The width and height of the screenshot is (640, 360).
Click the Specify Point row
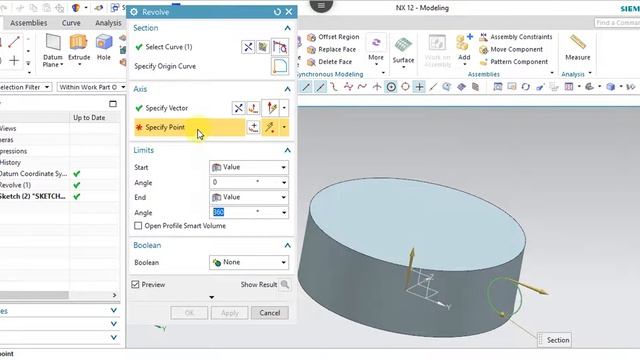click(x=189, y=127)
